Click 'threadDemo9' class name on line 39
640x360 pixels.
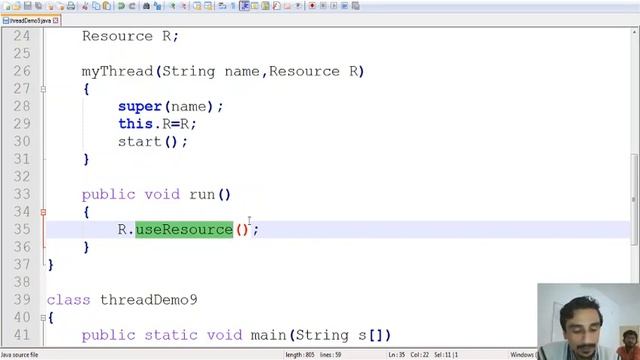[149, 300]
